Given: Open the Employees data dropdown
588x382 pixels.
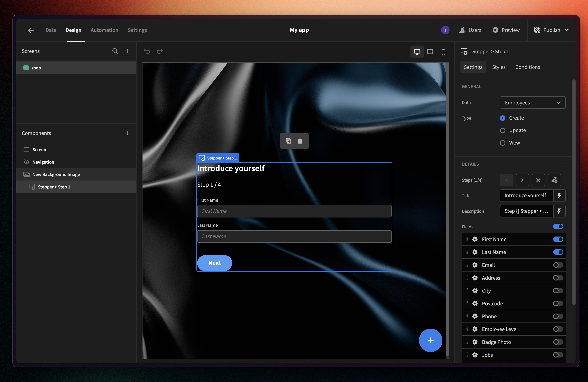Looking at the screenshot, I should [532, 103].
